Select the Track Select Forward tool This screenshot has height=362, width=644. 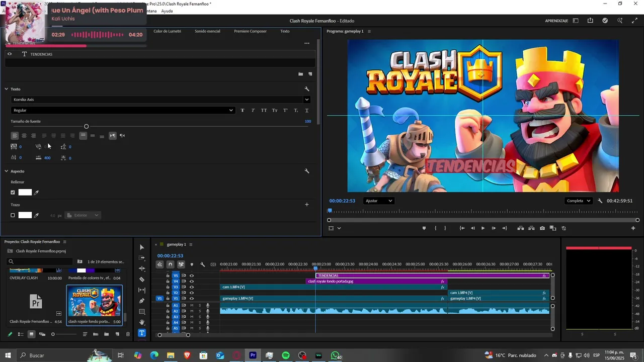[x=141, y=257]
